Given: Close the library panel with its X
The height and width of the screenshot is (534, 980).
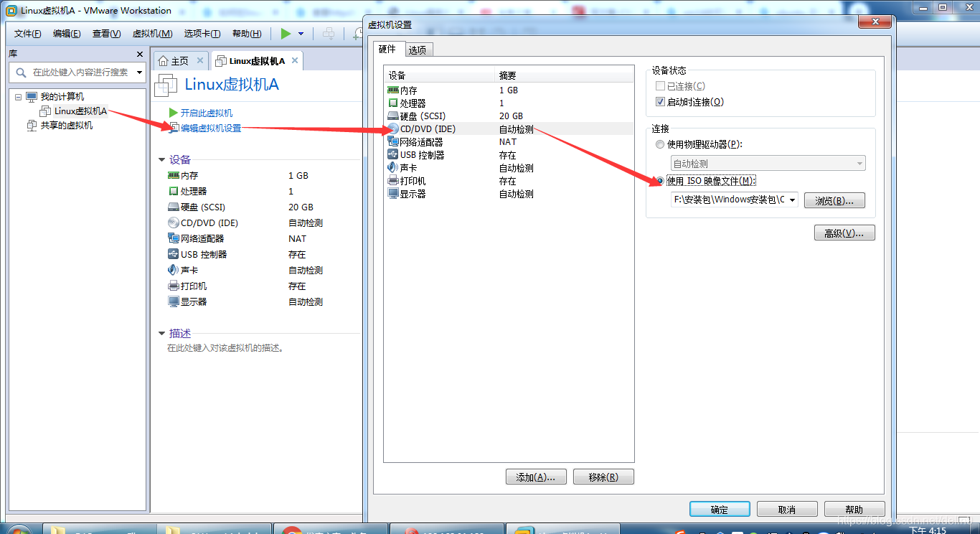Looking at the screenshot, I should [x=140, y=54].
